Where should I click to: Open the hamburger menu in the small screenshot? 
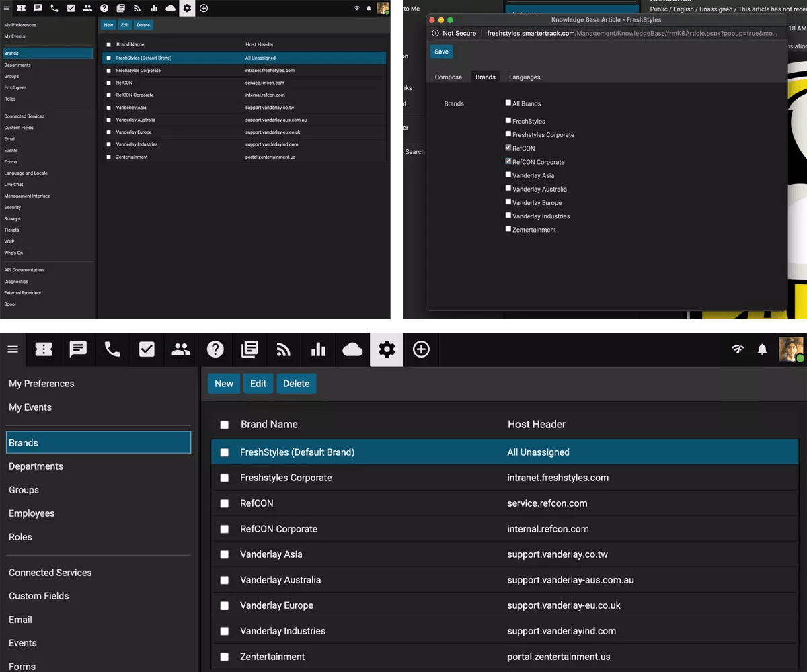(6, 8)
